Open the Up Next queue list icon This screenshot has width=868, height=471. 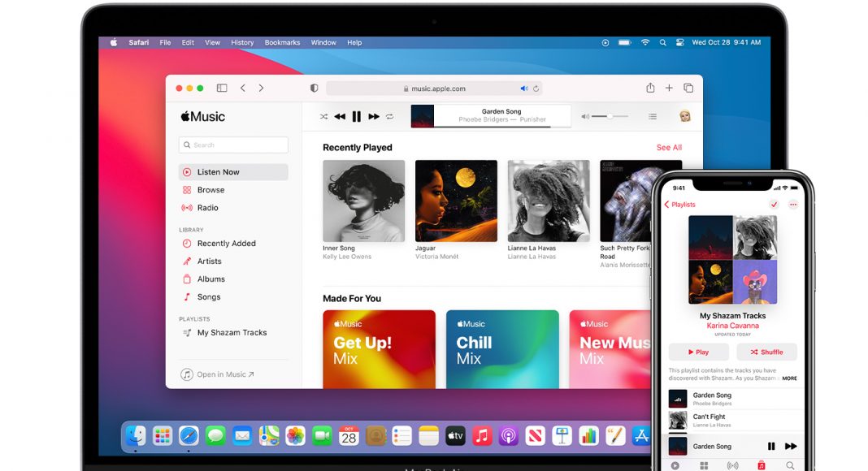[x=653, y=117]
